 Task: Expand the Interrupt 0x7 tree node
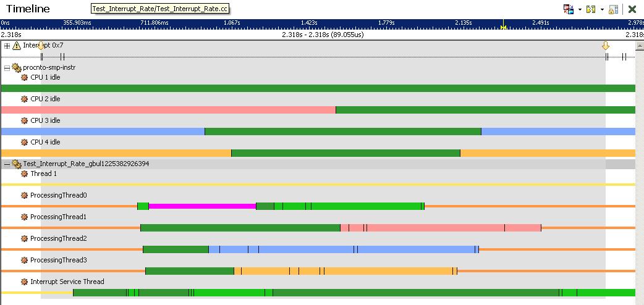click(x=7, y=46)
